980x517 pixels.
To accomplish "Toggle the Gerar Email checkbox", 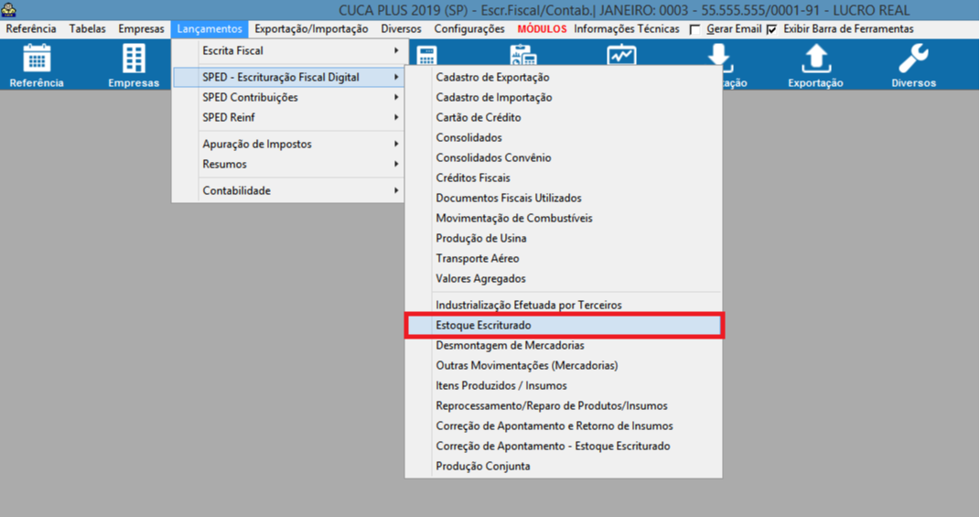I will point(695,29).
